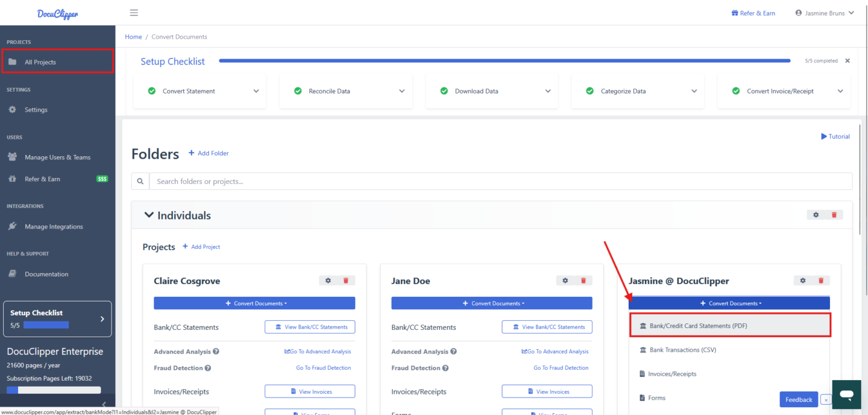Open Claire Cosgrove Convert Documents dropdown
The image size is (868, 415).
(254, 303)
